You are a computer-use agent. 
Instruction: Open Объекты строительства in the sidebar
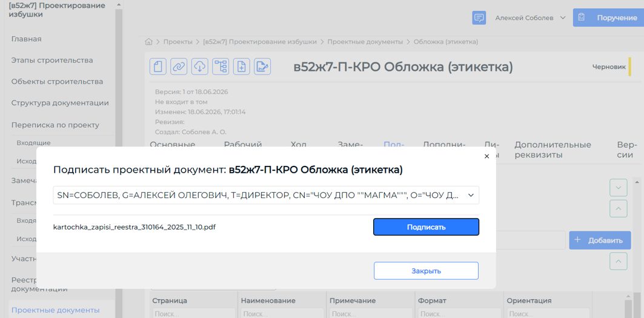pyautogui.click(x=57, y=82)
